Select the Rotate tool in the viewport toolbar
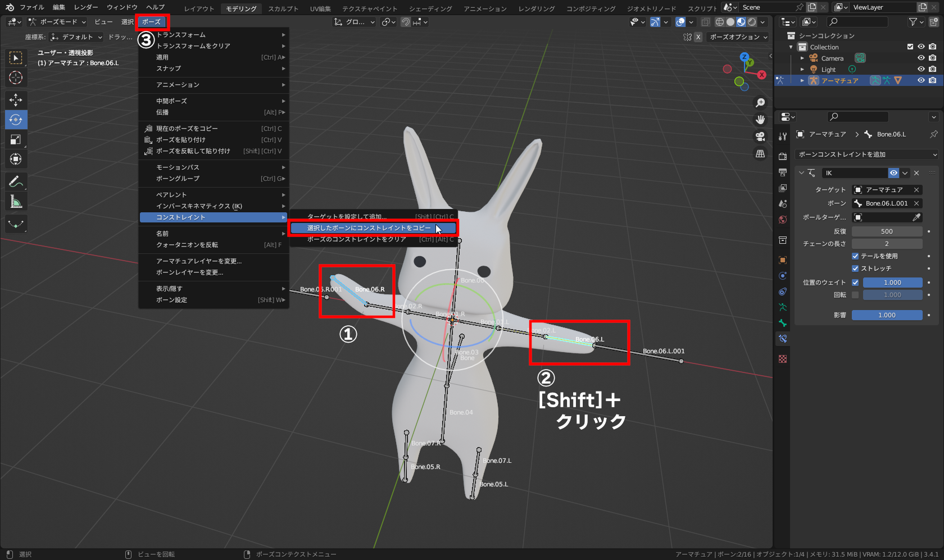The height and width of the screenshot is (560, 944). pos(16,120)
